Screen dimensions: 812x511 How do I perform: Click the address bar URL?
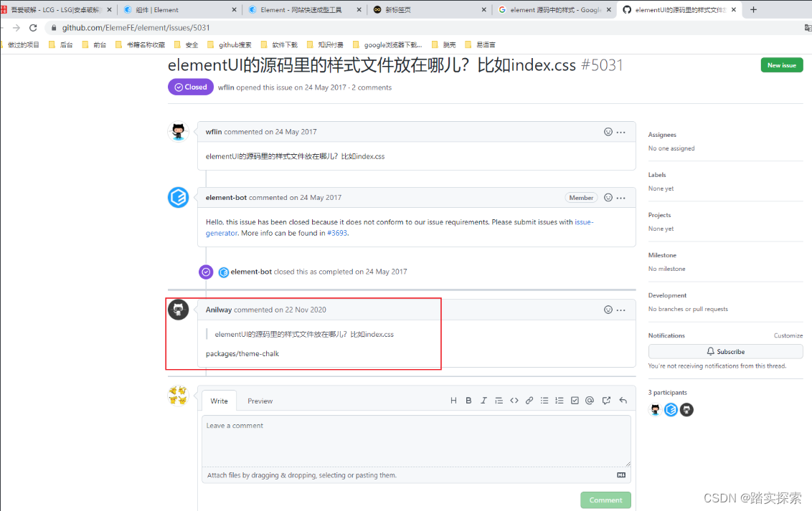pyautogui.click(x=136, y=28)
